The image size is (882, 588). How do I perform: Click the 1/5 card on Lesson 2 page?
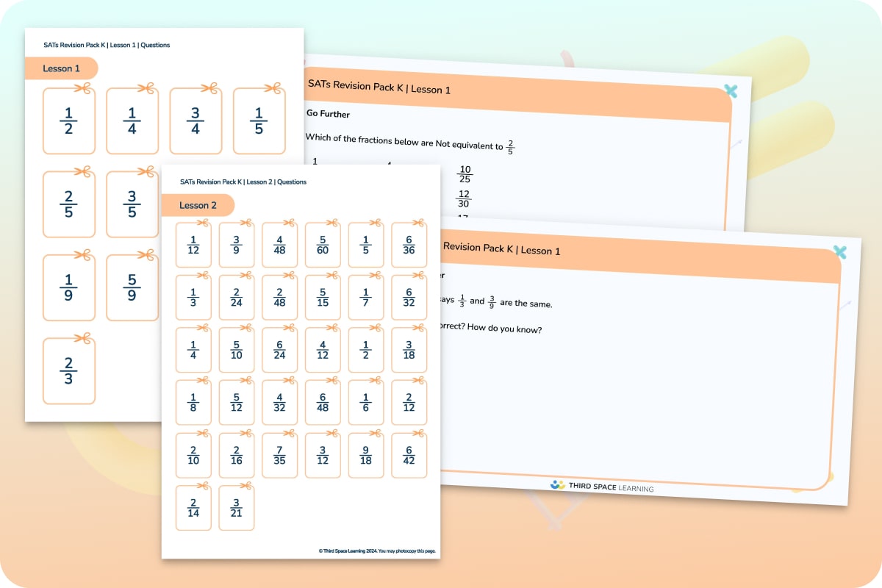click(x=366, y=245)
